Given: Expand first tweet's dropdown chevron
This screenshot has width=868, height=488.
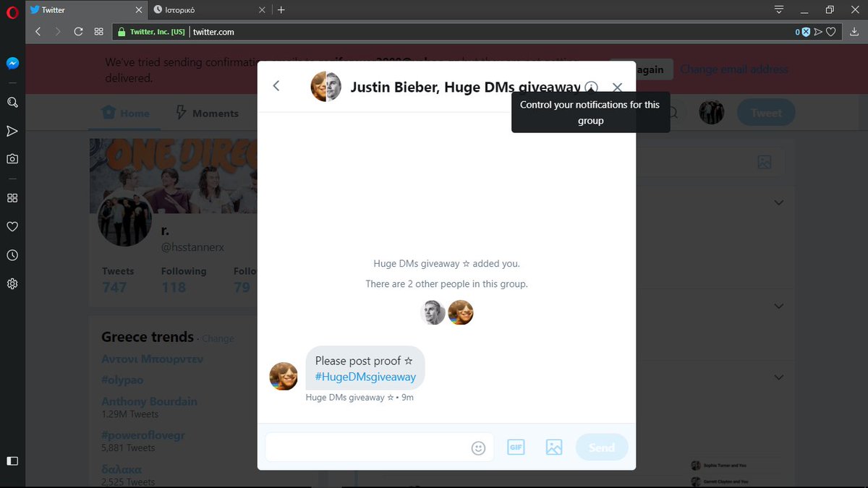Looking at the screenshot, I should pos(779,202).
